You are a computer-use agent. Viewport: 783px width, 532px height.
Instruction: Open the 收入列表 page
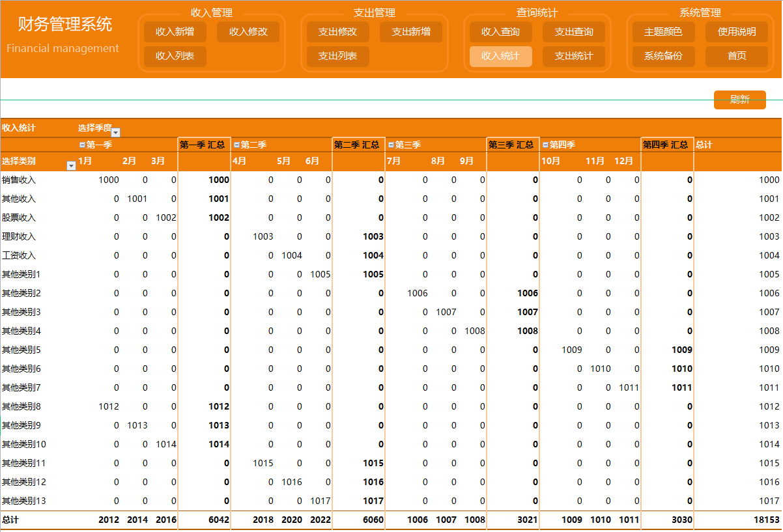(x=175, y=56)
